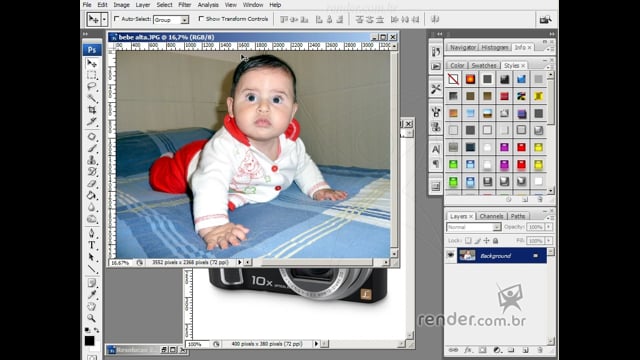Select the Crop tool
Viewport: 640px width, 360px height.
[x=92, y=109]
